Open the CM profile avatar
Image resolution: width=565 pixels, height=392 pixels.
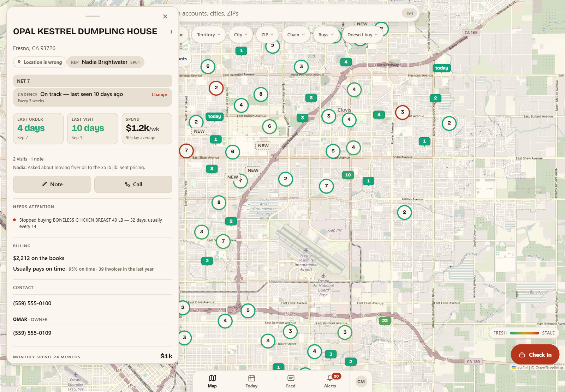[361, 381]
